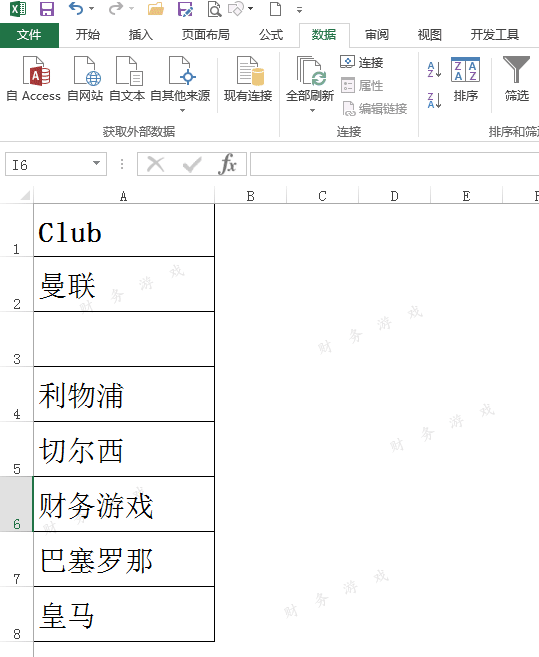Click the Save As icon with pencil
The height and width of the screenshot is (657, 539).
(185, 9)
